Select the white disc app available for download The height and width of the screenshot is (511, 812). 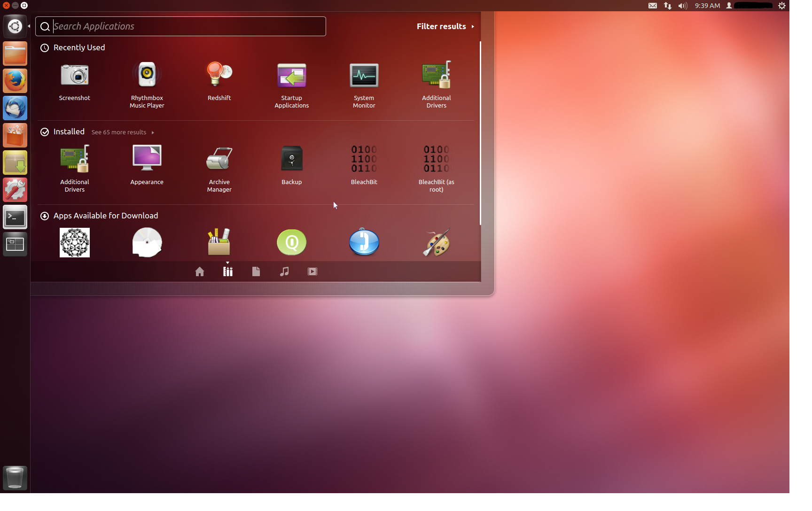click(147, 242)
